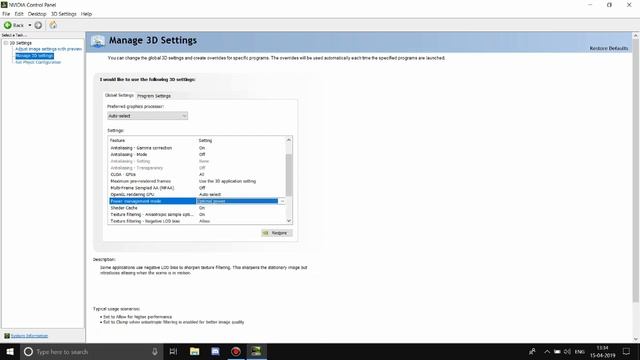The width and height of the screenshot is (640, 360).
Task: Select Adjust image settings with preview
Action: (49, 49)
